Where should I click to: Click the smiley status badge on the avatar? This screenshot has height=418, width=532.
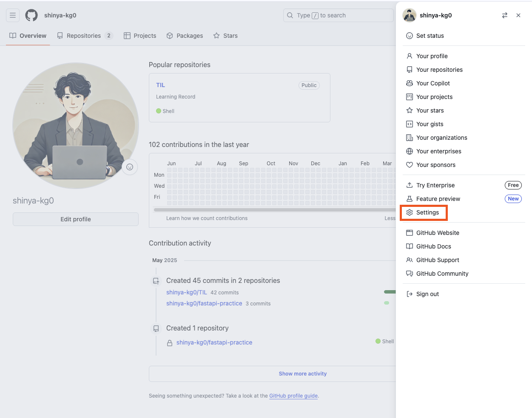point(130,167)
